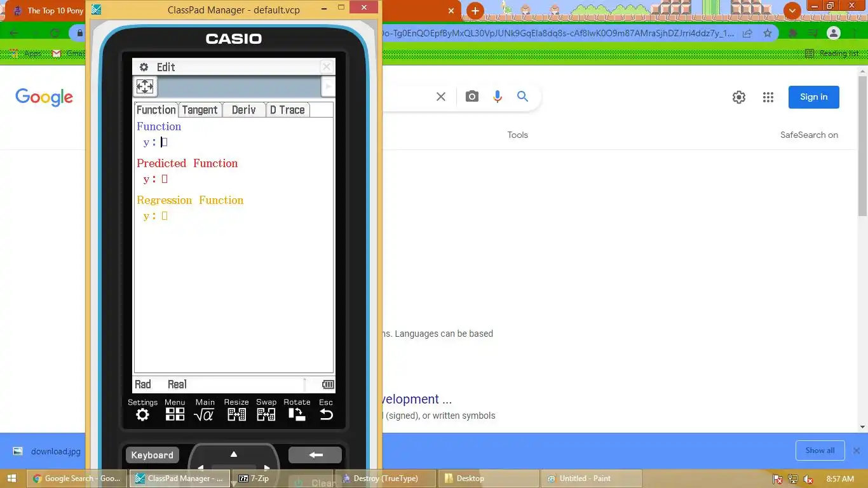868x488 pixels.
Task: Start voice search with the microphone icon
Action: 498,97
